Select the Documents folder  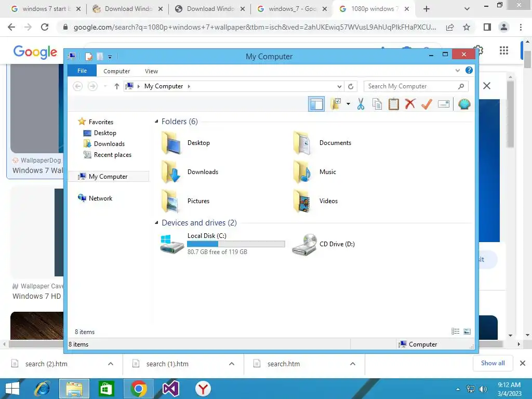[322, 143]
